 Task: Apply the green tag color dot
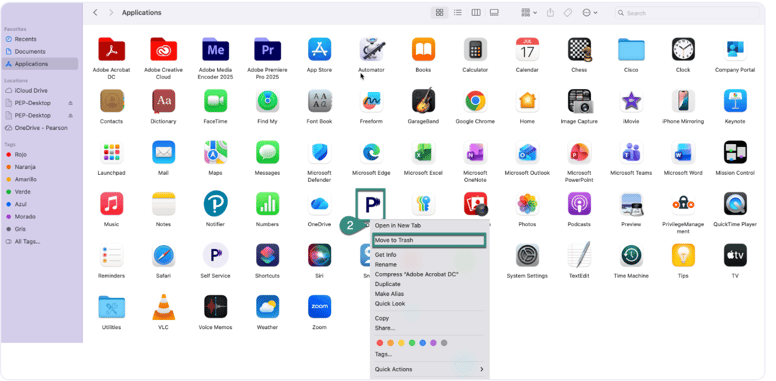412,343
